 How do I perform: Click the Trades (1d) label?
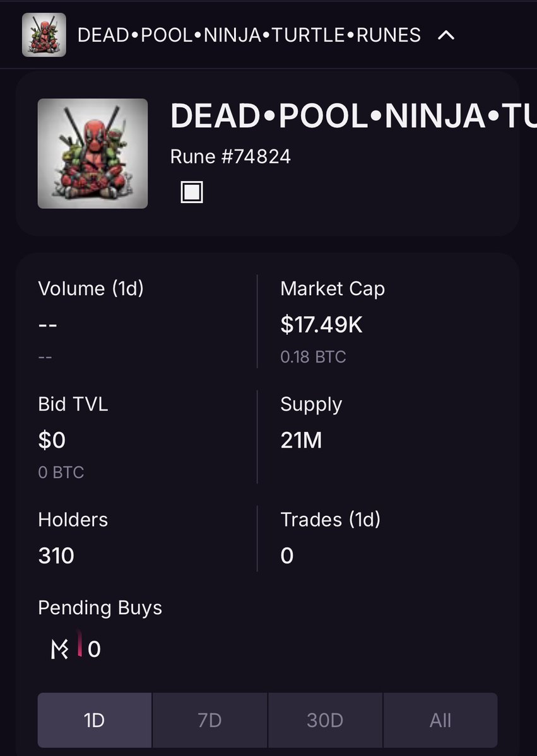tap(330, 520)
